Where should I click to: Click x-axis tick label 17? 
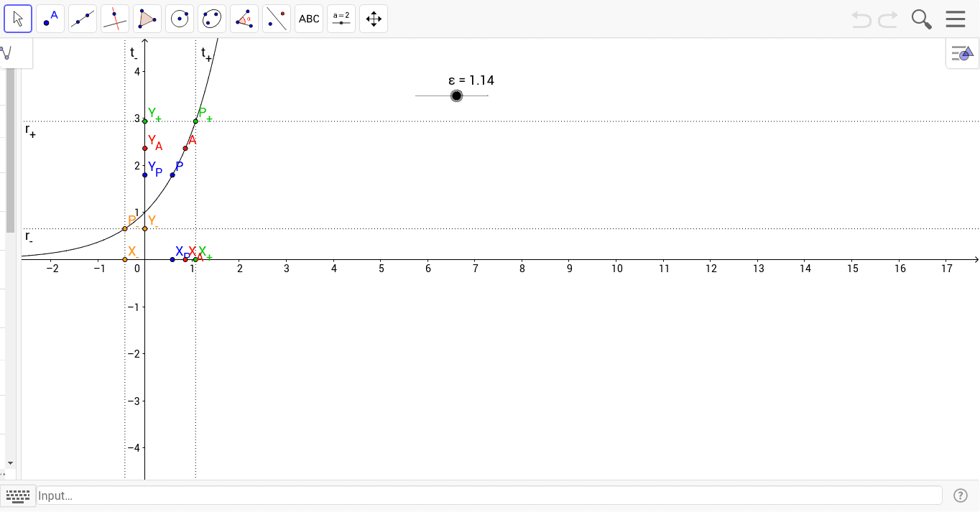pyautogui.click(x=947, y=269)
